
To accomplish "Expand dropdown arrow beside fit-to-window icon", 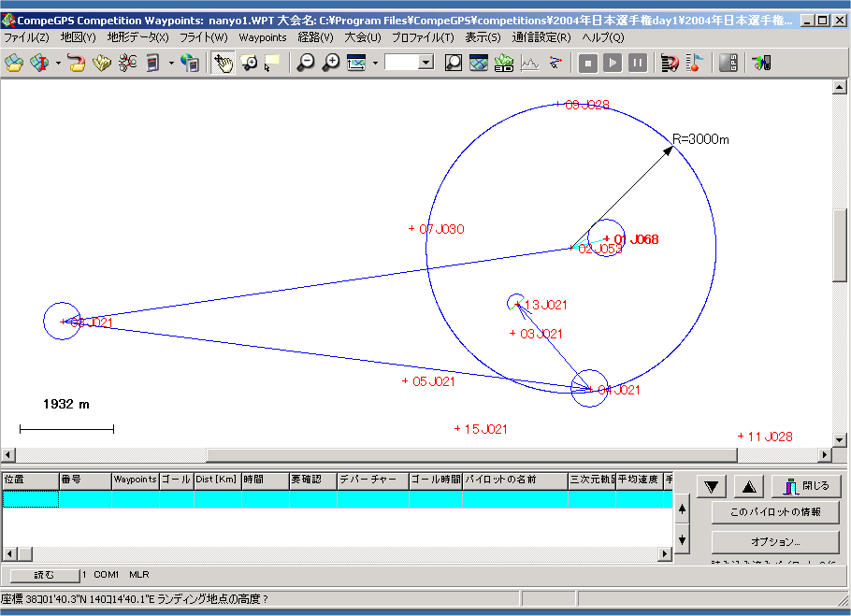I will click(374, 63).
